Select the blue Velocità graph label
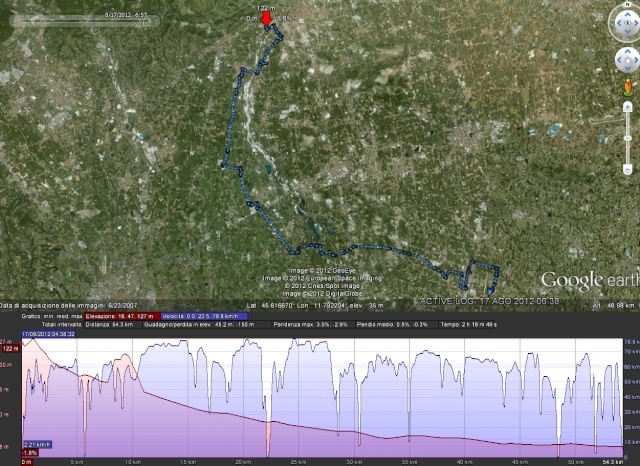Screen dimensions: 640x466 [x=204, y=316]
